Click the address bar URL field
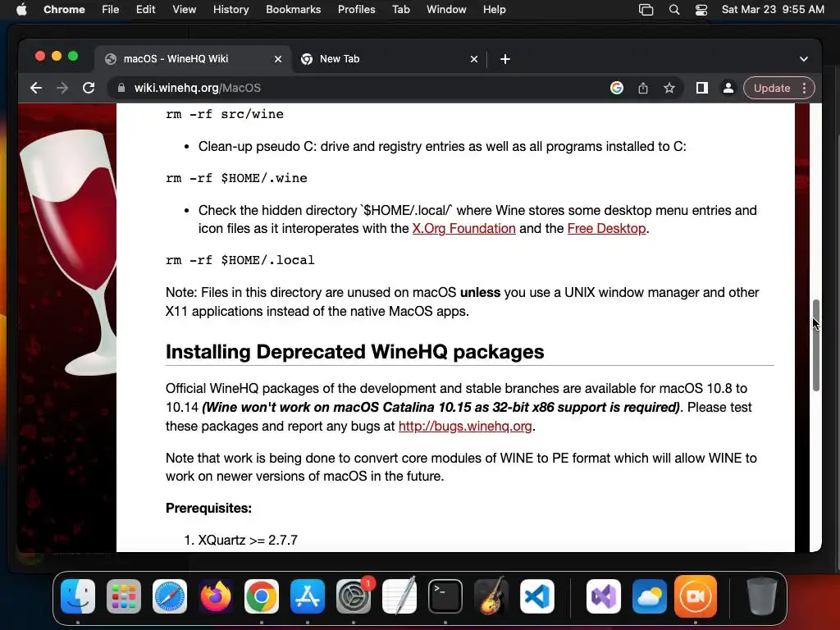840x630 pixels. pyautogui.click(x=364, y=88)
